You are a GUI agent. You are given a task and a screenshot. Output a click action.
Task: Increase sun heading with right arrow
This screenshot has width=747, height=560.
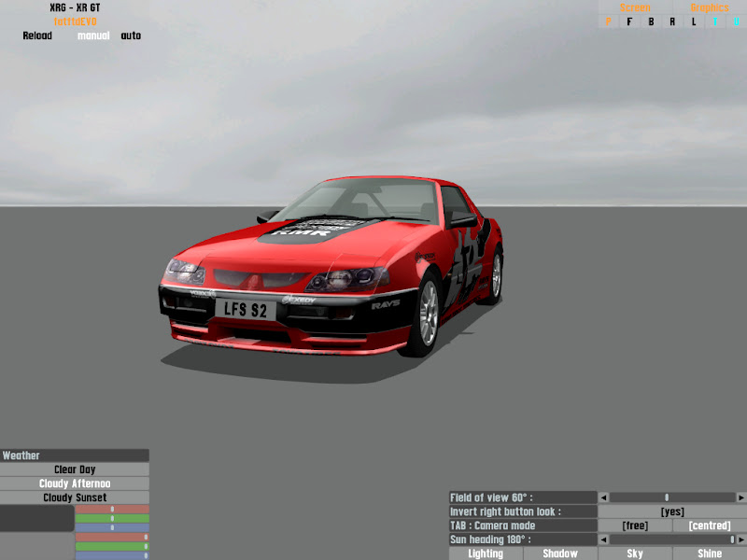pos(741,539)
